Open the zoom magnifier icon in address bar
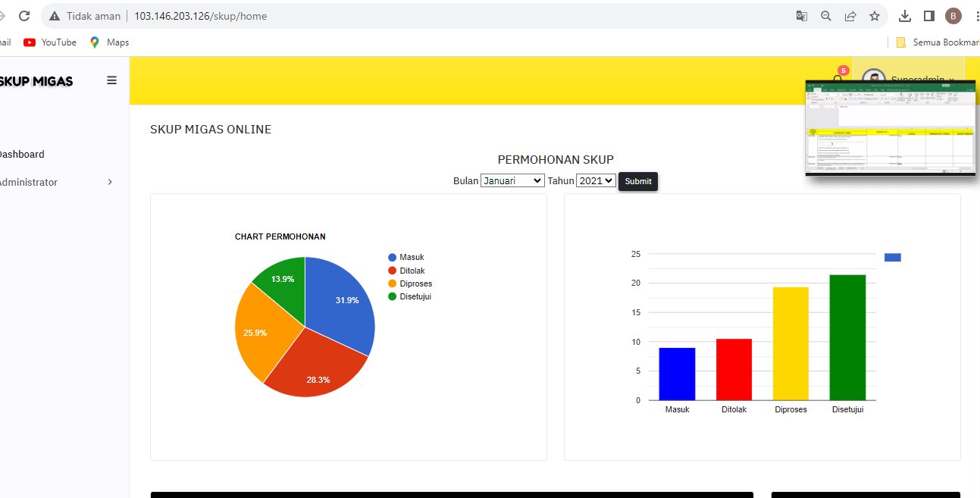Image resolution: width=980 pixels, height=498 pixels. point(826,16)
